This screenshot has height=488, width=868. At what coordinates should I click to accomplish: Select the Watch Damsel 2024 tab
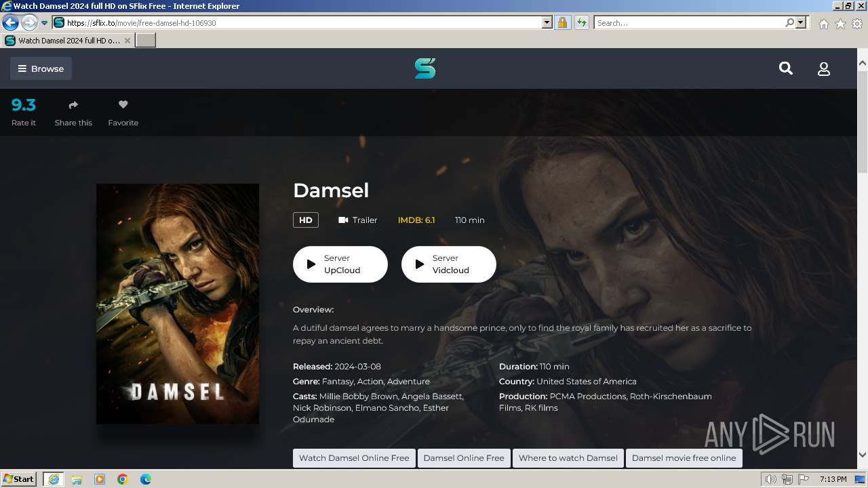pyautogui.click(x=68, y=41)
